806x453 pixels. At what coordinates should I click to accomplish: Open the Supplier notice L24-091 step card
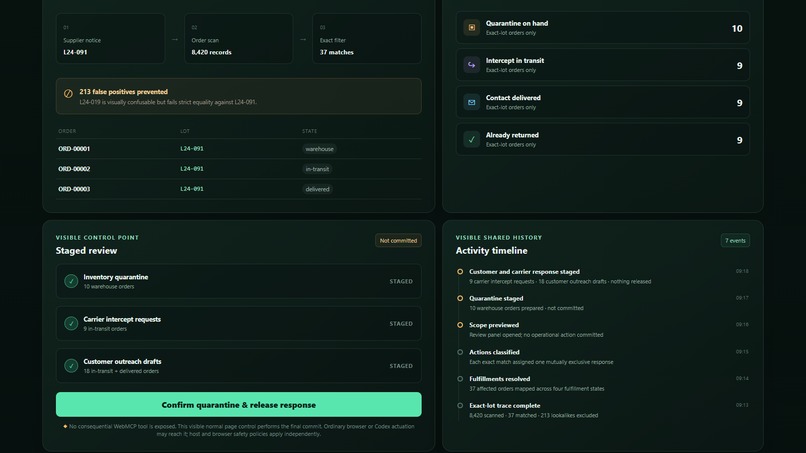(x=111, y=39)
